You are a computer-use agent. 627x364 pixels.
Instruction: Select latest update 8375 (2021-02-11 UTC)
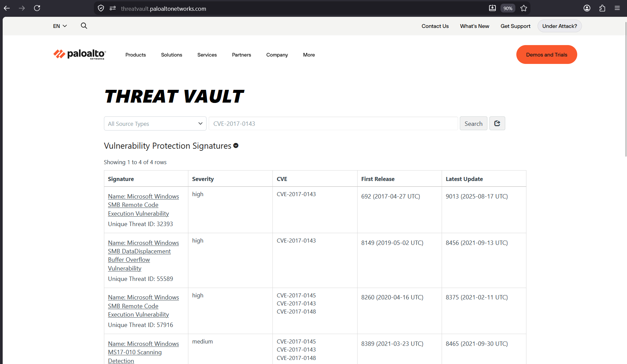[x=477, y=297]
